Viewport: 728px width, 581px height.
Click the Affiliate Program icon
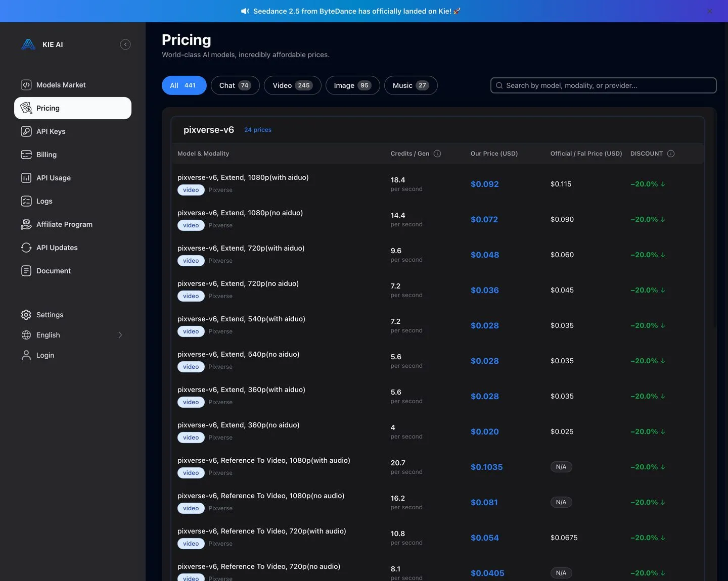pyautogui.click(x=26, y=224)
